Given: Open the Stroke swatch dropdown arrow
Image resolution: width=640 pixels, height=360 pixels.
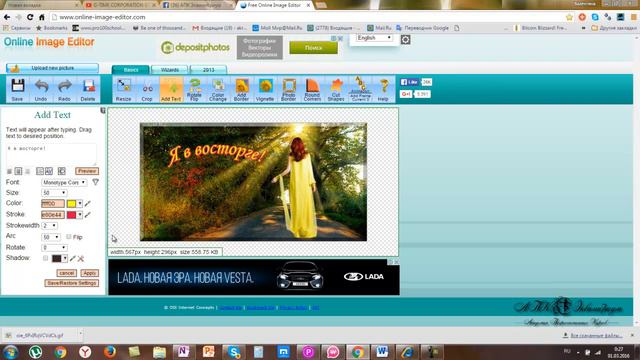Looking at the screenshot, I should pyautogui.click(x=80, y=214).
